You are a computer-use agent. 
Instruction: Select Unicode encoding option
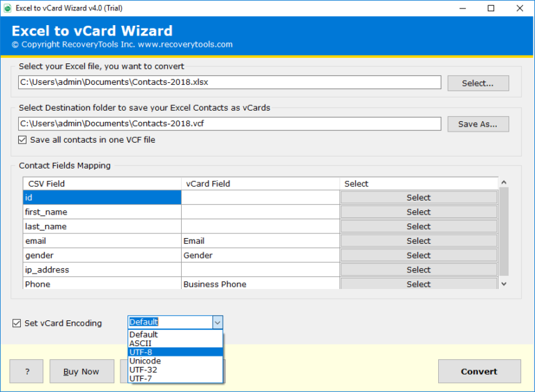point(176,361)
